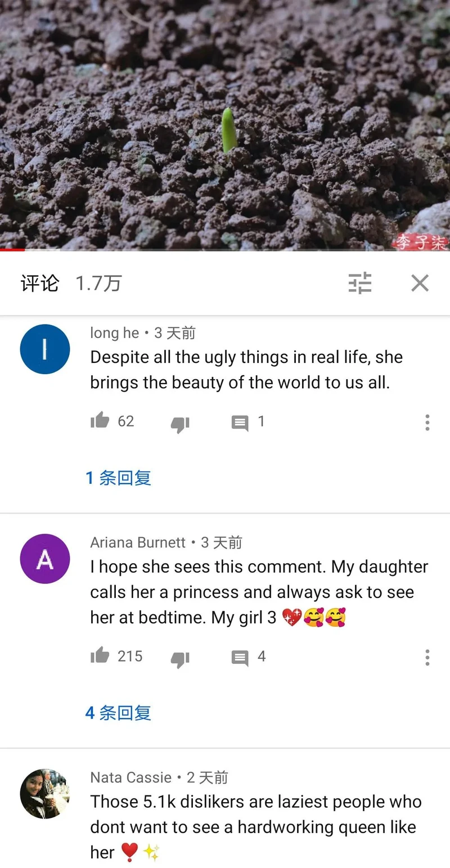Close the comments panel
The height and width of the screenshot is (868, 450).
click(420, 283)
